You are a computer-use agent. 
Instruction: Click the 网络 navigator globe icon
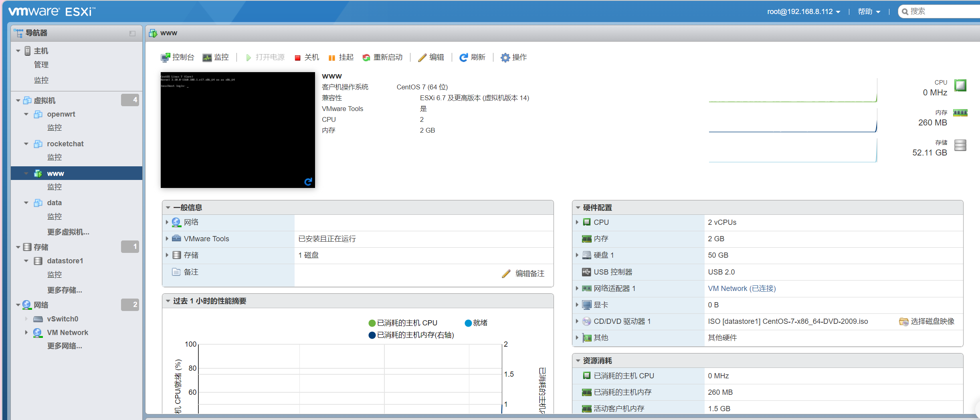27,305
